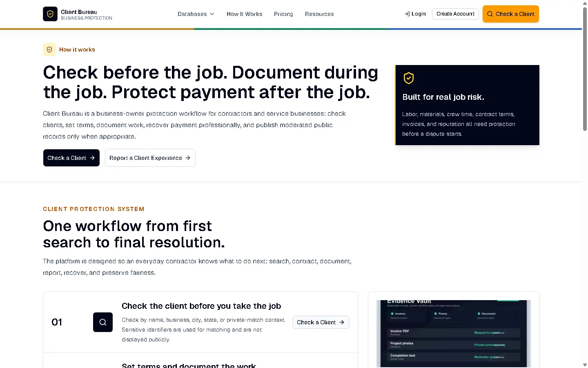Viewport: 588px width, 368px height.
Task: Click the Check a Client button in step 01
Action: click(x=321, y=322)
